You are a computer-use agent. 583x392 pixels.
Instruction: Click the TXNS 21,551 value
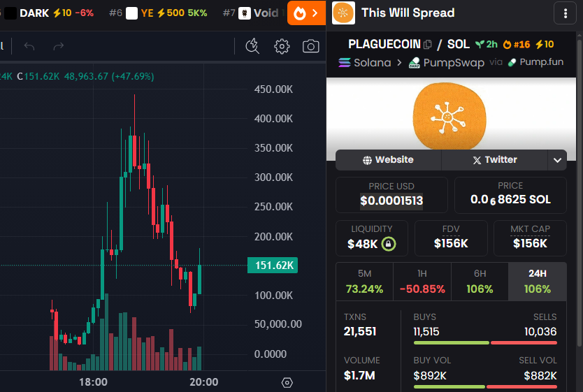360,331
